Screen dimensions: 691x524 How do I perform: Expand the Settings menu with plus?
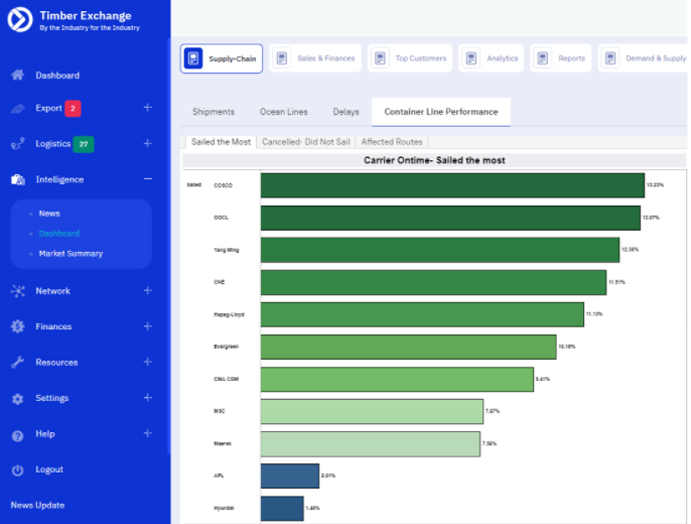[148, 398]
